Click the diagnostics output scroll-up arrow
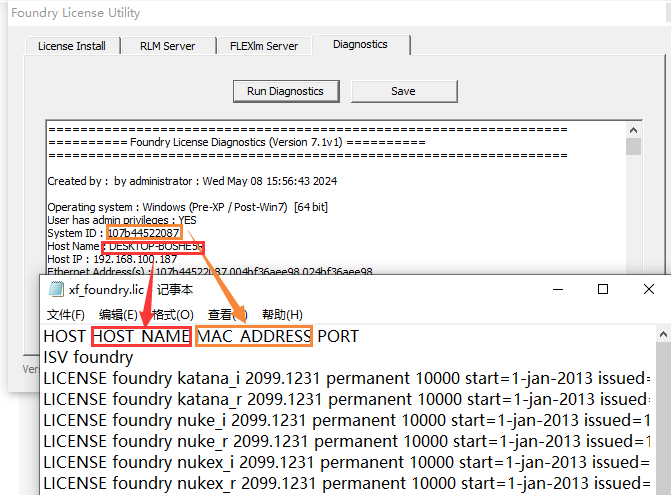The width and height of the screenshot is (671, 495). click(x=633, y=130)
